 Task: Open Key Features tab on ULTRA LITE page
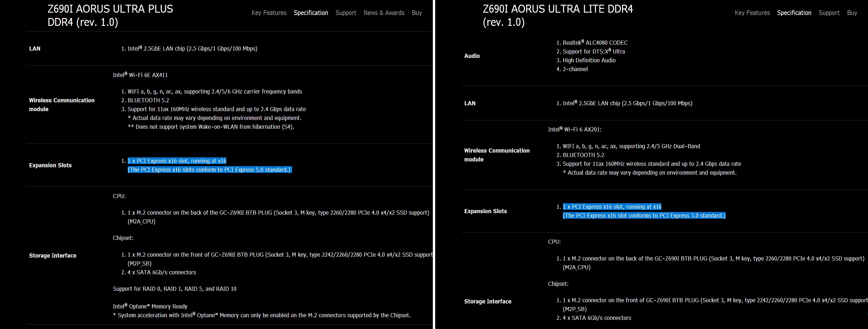tap(752, 13)
